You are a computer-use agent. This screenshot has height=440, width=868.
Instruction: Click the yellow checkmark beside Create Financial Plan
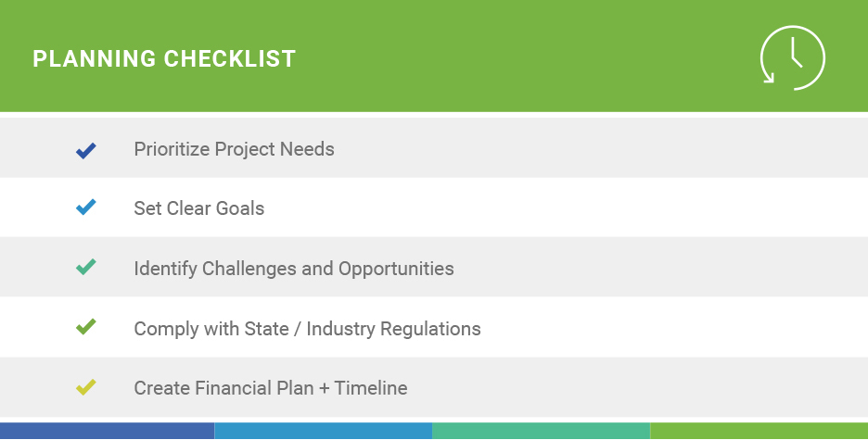(x=86, y=387)
